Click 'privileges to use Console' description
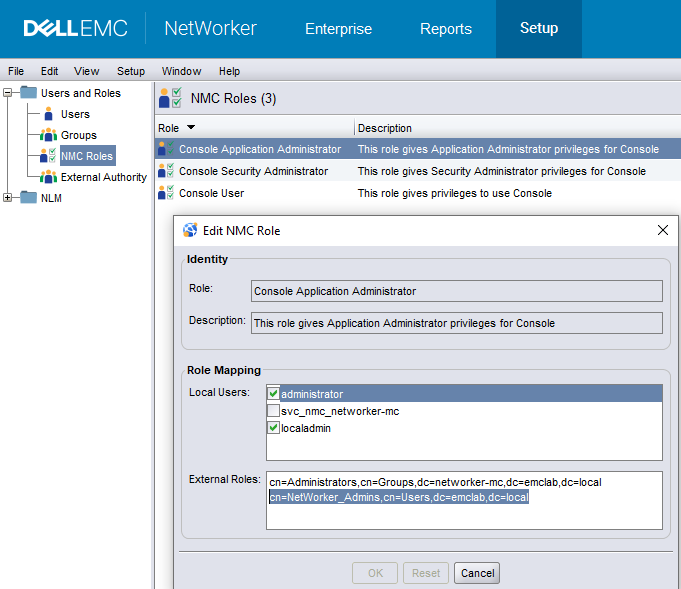 click(x=455, y=193)
